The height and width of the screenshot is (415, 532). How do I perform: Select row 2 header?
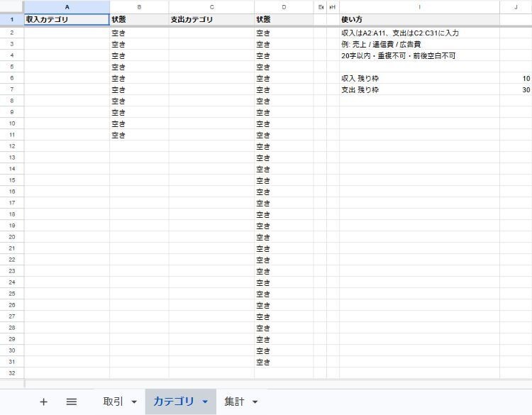tap(12, 33)
